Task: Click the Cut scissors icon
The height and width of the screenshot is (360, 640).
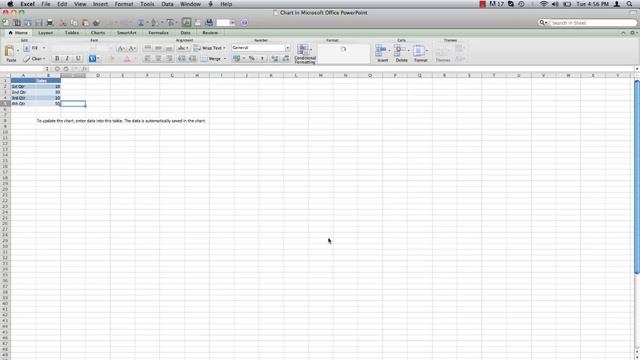Action: (x=63, y=22)
